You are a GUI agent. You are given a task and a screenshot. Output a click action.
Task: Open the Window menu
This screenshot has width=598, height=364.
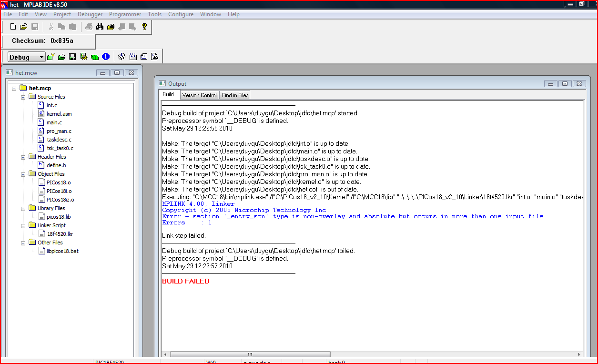point(211,14)
